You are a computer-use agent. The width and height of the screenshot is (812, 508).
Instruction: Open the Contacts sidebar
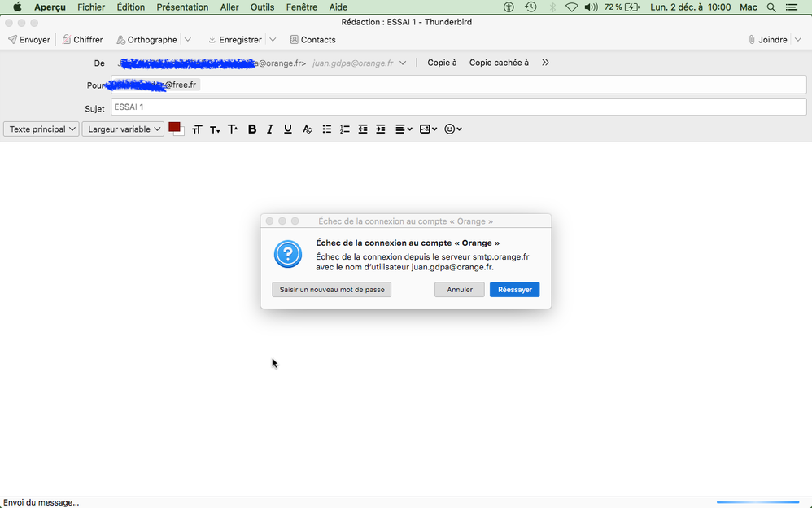(x=312, y=39)
